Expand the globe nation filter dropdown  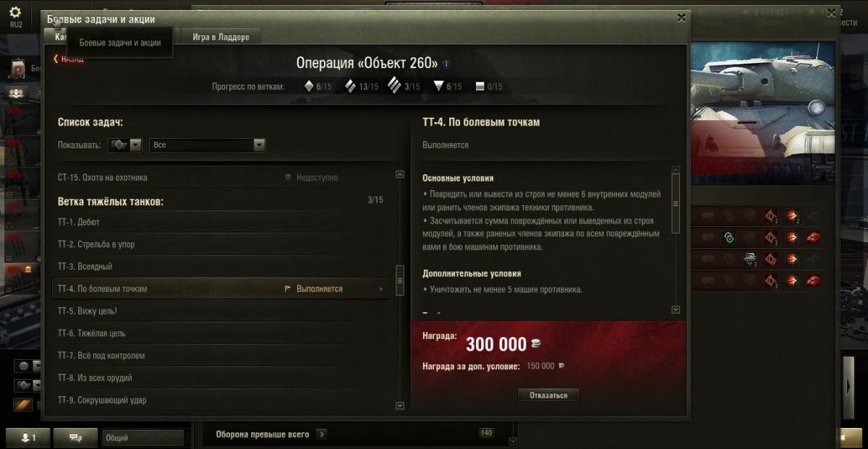point(28,366)
